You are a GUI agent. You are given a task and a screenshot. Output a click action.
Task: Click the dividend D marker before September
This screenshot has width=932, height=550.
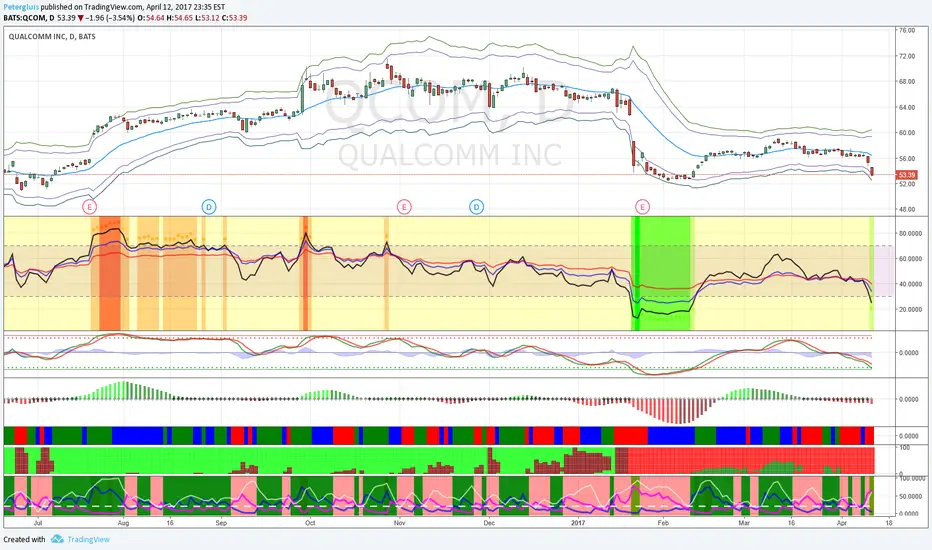coord(209,207)
